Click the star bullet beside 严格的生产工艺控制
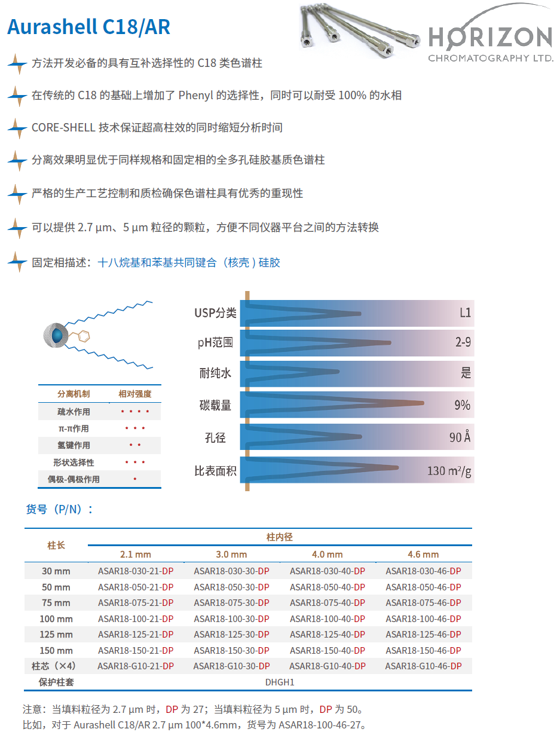This screenshot has width=560, height=735. point(17,193)
